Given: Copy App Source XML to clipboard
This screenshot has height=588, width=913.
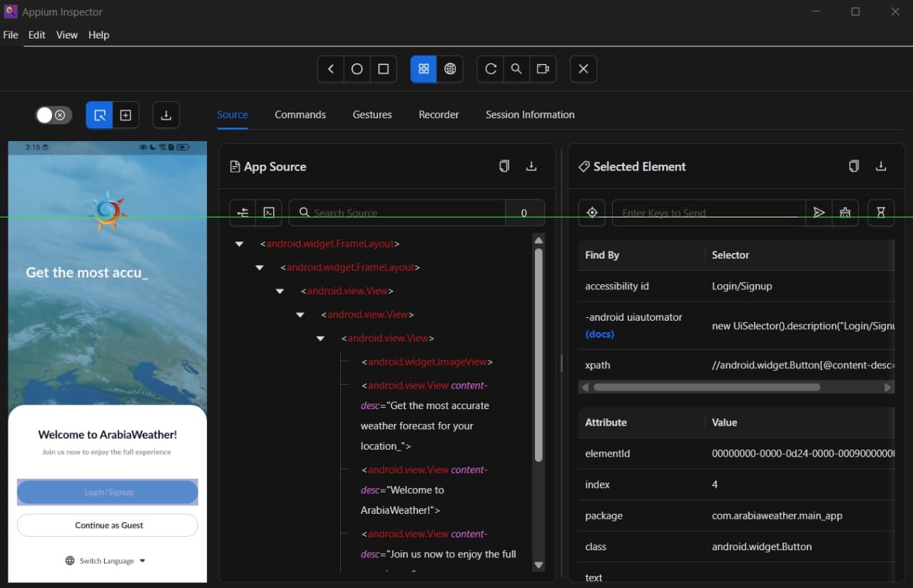Looking at the screenshot, I should 504,166.
